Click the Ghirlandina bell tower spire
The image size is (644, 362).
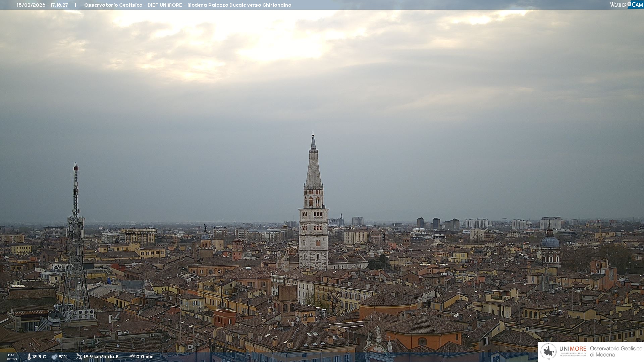[x=313, y=168]
